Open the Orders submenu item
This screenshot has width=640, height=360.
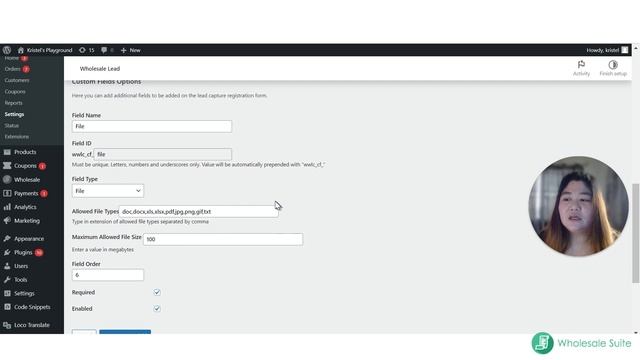pos(12,69)
